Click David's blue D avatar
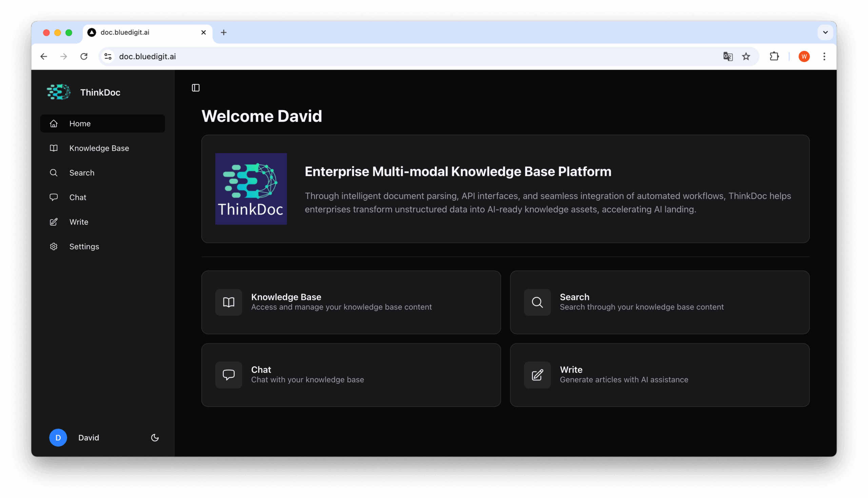 coord(58,437)
